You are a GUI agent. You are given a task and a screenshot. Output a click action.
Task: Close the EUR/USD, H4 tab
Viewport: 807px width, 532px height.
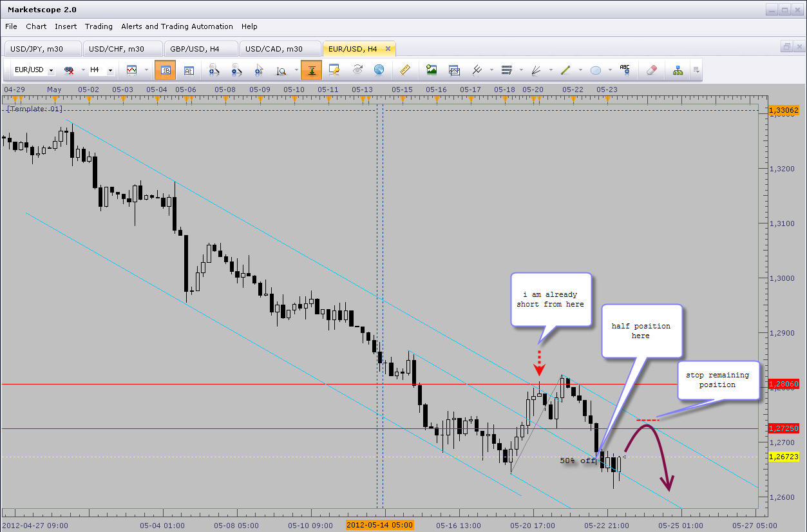click(388, 49)
